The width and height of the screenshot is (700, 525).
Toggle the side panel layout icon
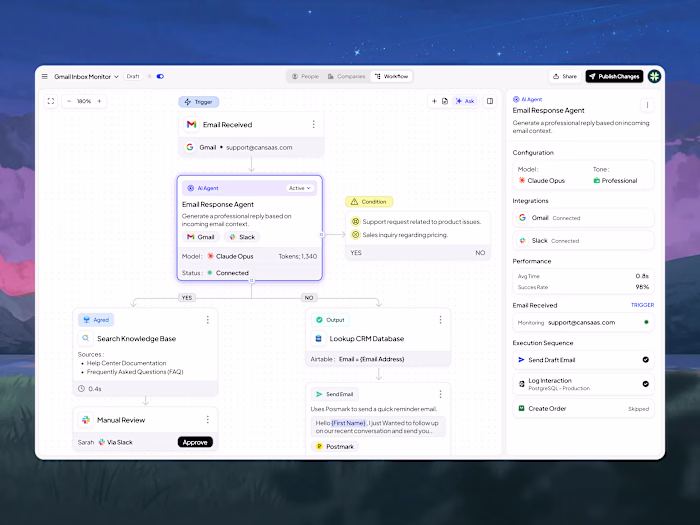[490, 101]
